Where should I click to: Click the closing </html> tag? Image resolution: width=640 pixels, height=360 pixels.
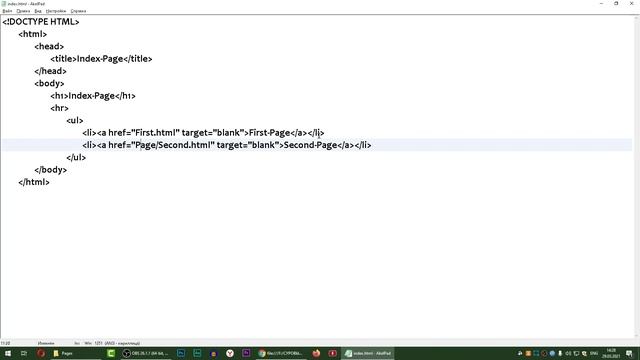coord(34,182)
